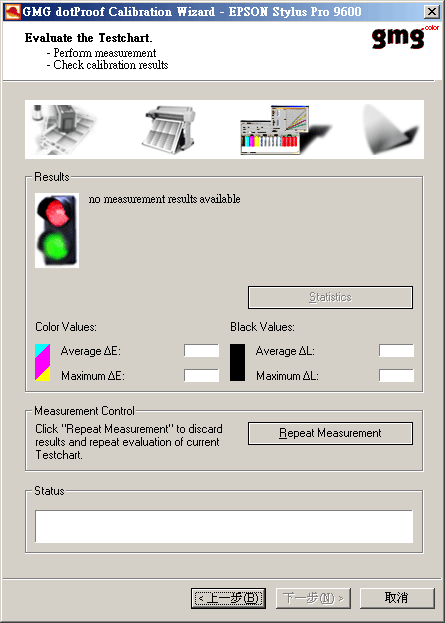This screenshot has width=445, height=623.
Task: Click the GMG app icon in title bar
Action: [x=12, y=12]
